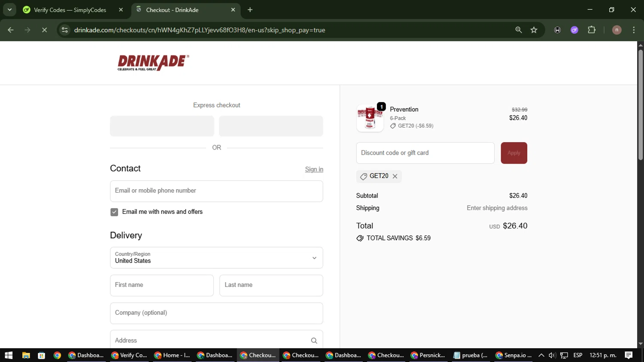The height and width of the screenshot is (362, 644).
Task: Go back to the previous page
Action: (x=11, y=30)
